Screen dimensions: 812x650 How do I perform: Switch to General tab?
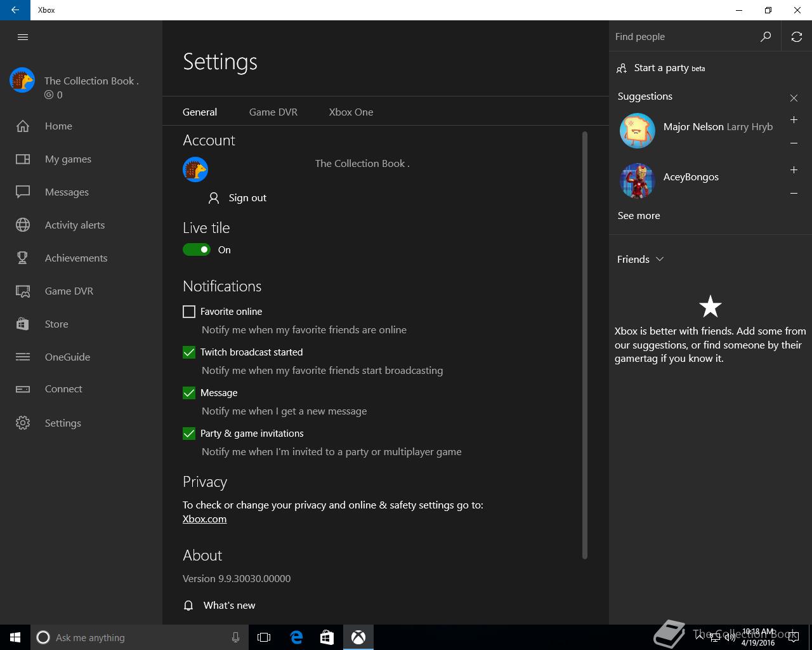point(200,112)
